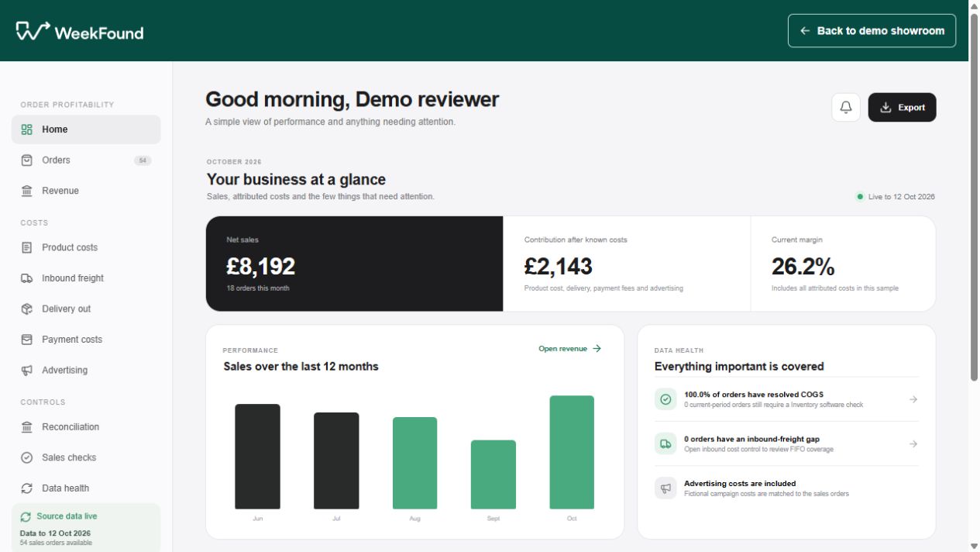
Task: Open the Revenue section
Action: [x=86, y=191]
